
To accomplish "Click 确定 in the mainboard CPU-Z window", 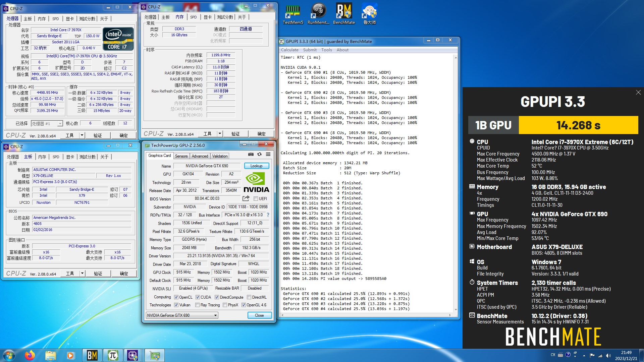I will 124,274.
